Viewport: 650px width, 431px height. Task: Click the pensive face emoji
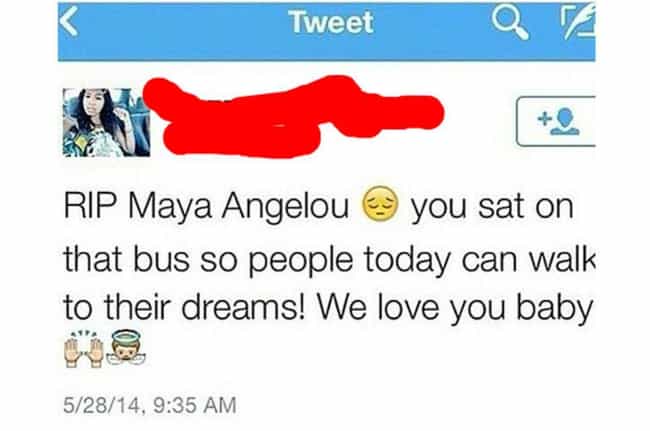tap(380, 204)
